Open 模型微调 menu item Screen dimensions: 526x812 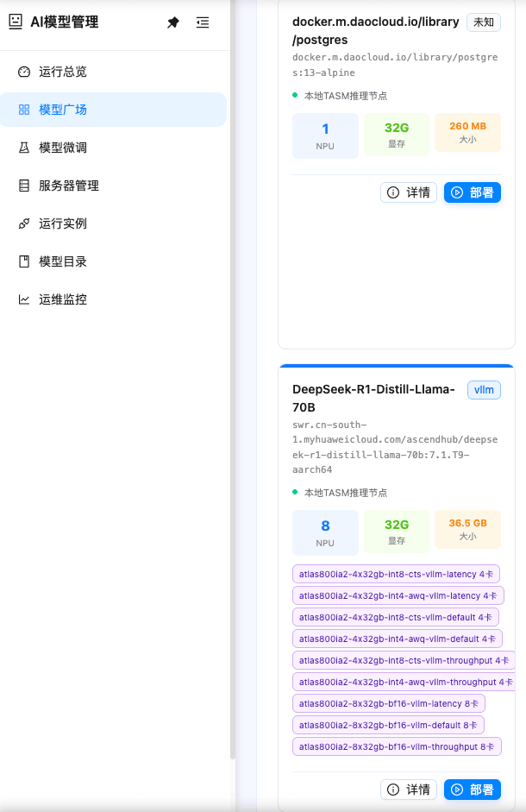(x=113, y=148)
